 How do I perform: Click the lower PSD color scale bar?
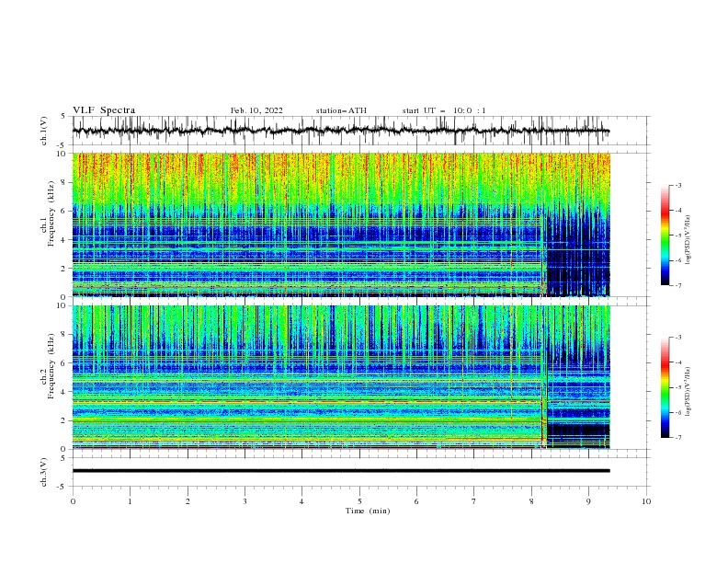click(x=665, y=387)
